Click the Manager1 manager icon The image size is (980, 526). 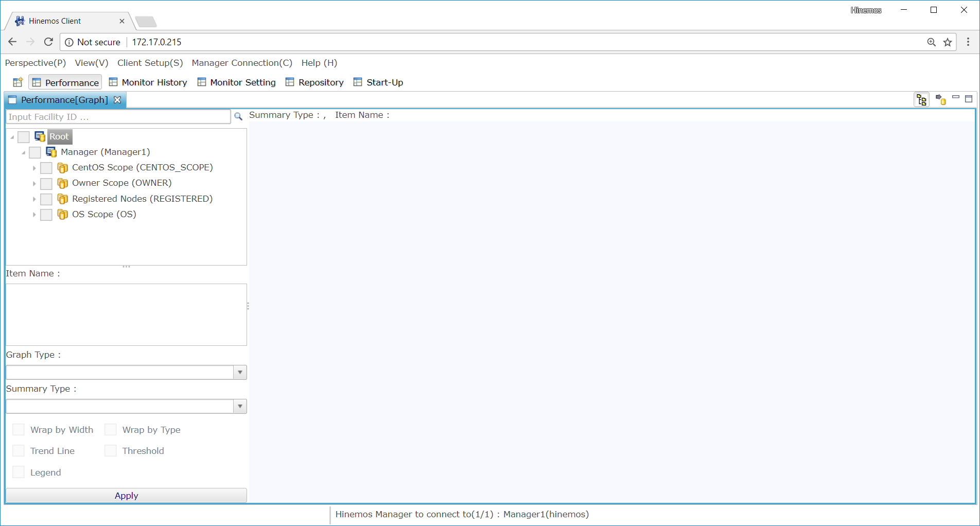click(51, 152)
